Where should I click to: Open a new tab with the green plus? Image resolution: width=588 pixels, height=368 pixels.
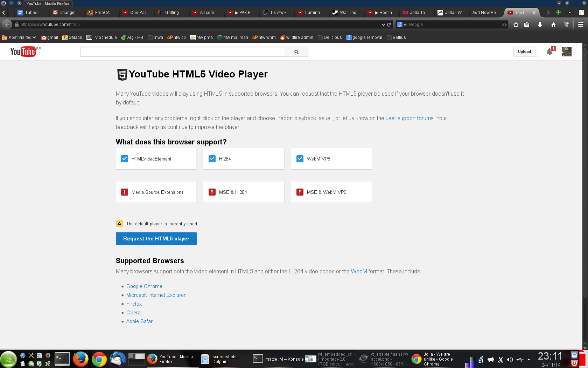(x=558, y=12)
